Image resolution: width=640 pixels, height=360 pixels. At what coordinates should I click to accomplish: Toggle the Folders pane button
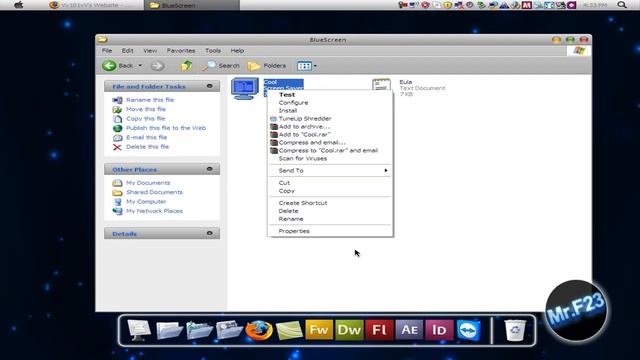coord(267,66)
